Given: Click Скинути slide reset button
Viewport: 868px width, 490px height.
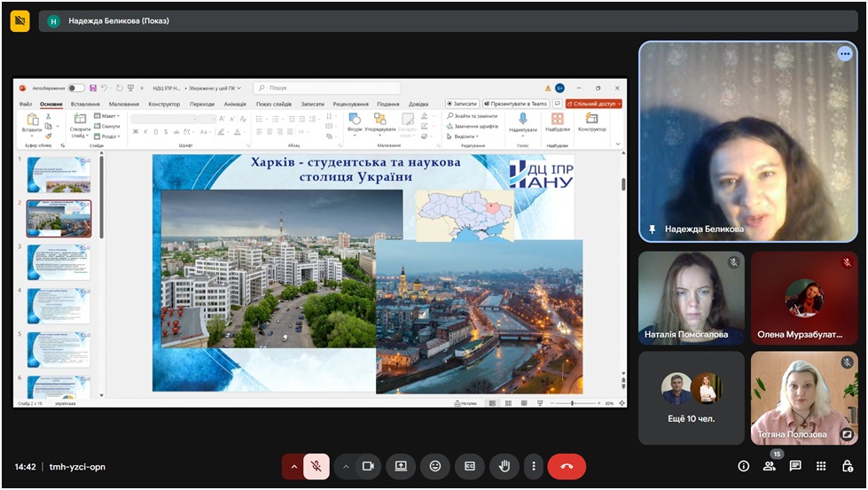Looking at the screenshot, I should point(107,126).
